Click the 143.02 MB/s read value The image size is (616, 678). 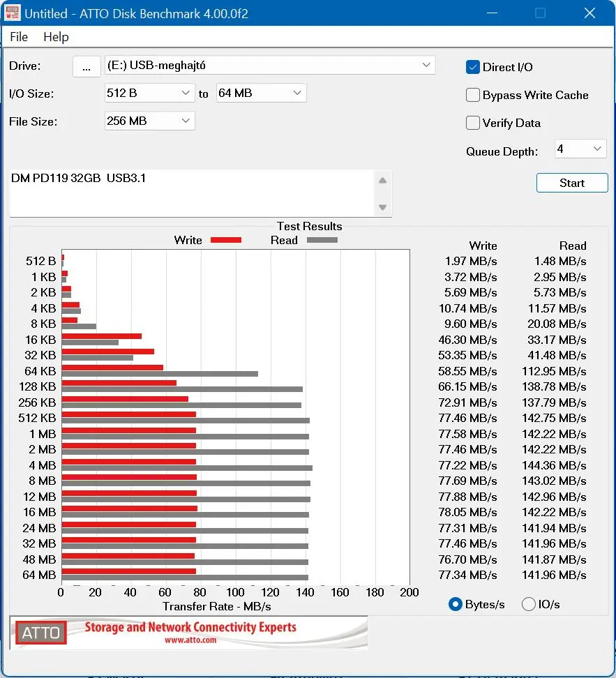554,481
